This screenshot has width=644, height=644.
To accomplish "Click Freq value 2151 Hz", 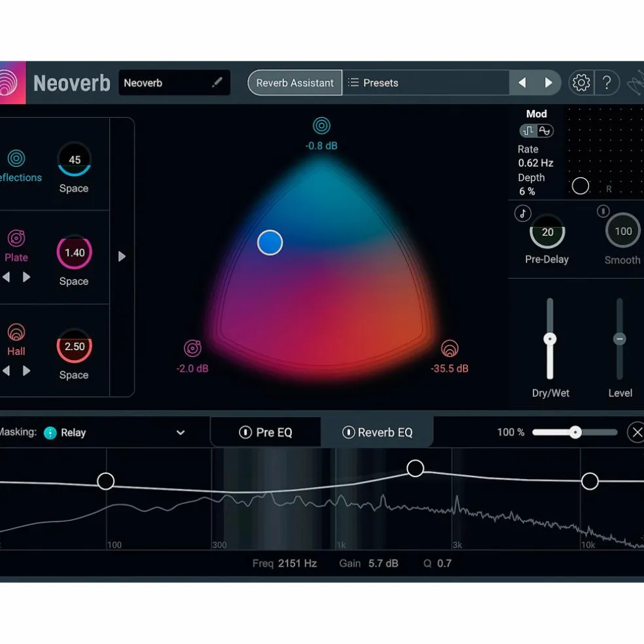I will (x=297, y=563).
